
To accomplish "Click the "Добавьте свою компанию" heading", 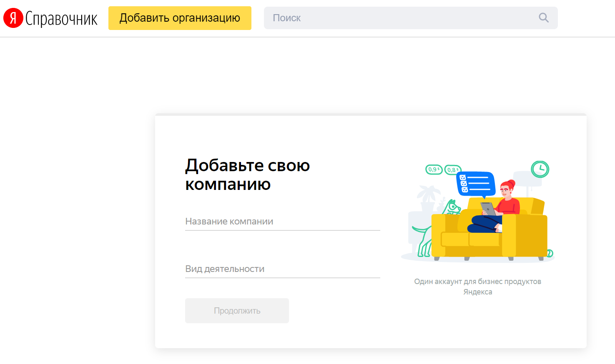I will click(x=247, y=175).
